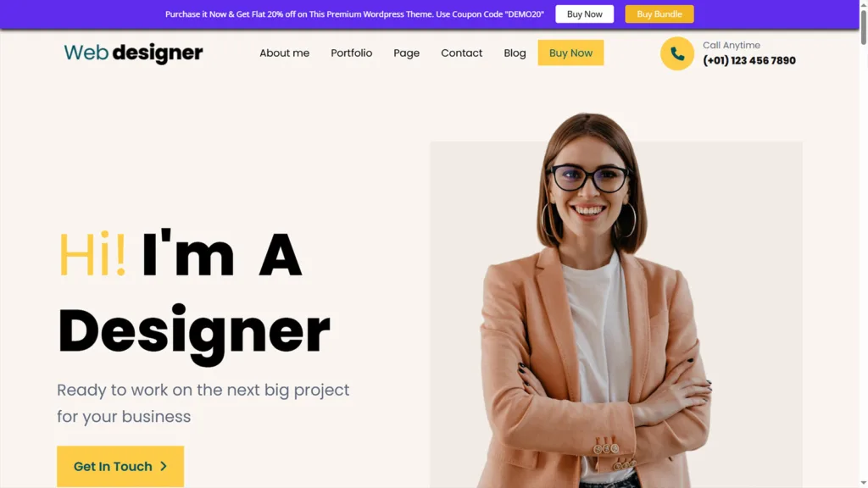Click white Buy Now in promo banner
This screenshot has width=868, height=488.
tap(585, 14)
